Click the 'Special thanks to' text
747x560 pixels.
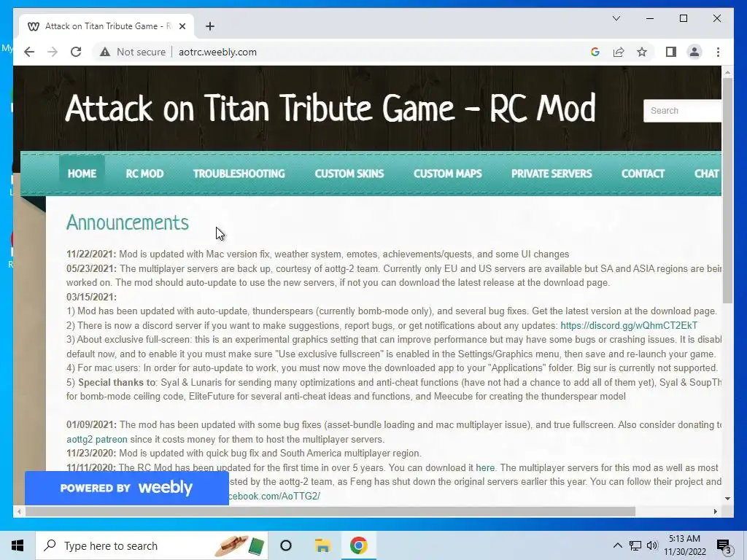(117, 382)
